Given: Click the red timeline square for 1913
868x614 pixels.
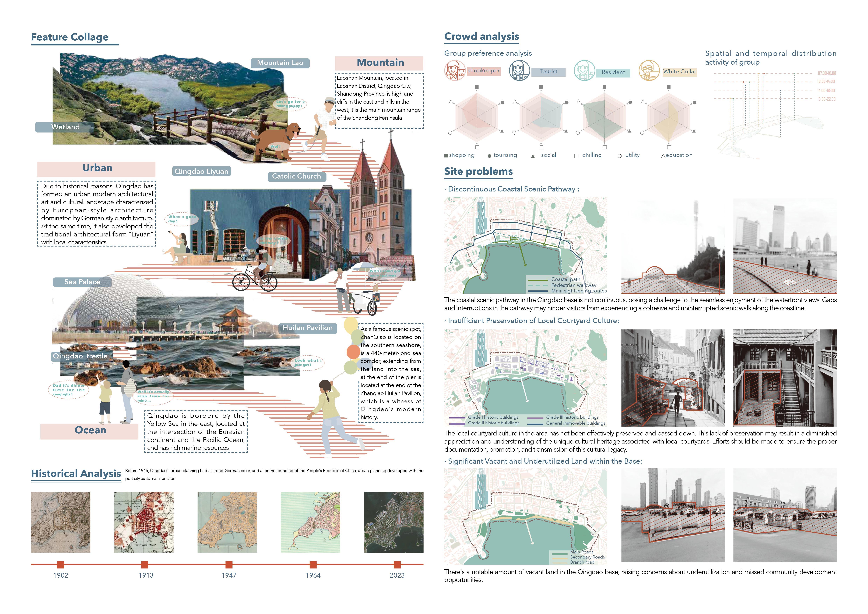Looking at the screenshot, I should (145, 564).
